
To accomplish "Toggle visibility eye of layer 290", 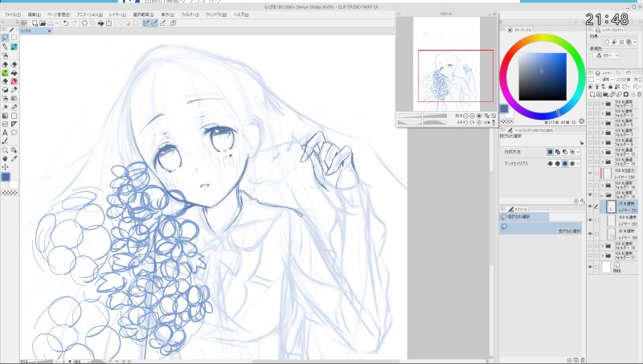I will 590,174.
